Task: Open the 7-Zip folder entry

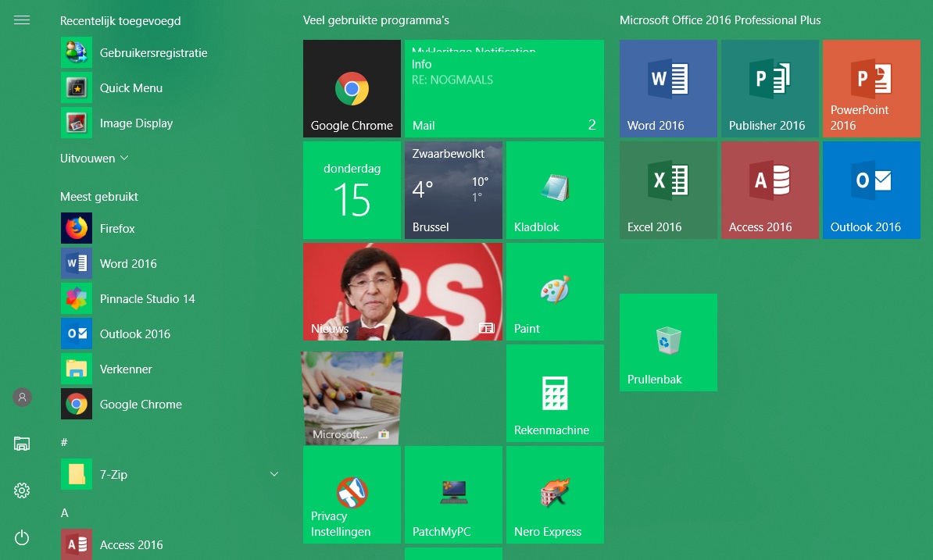Action: [170, 474]
